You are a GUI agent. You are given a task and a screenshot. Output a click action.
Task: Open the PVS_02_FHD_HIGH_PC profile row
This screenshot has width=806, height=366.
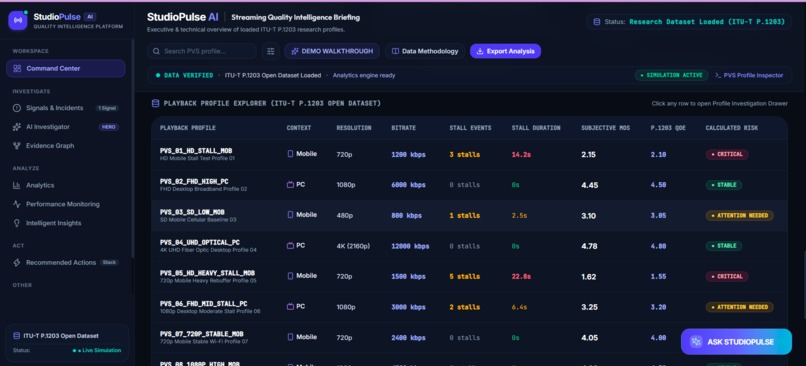[469, 185]
